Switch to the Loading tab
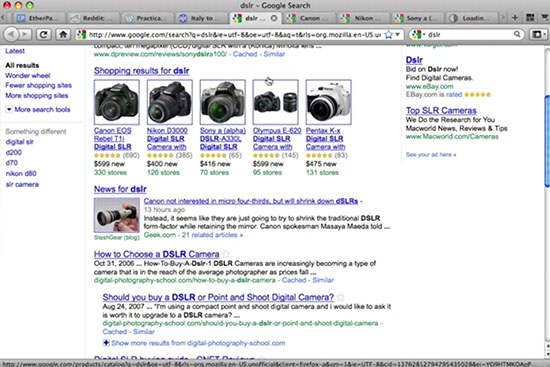 (x=471, y=18)
